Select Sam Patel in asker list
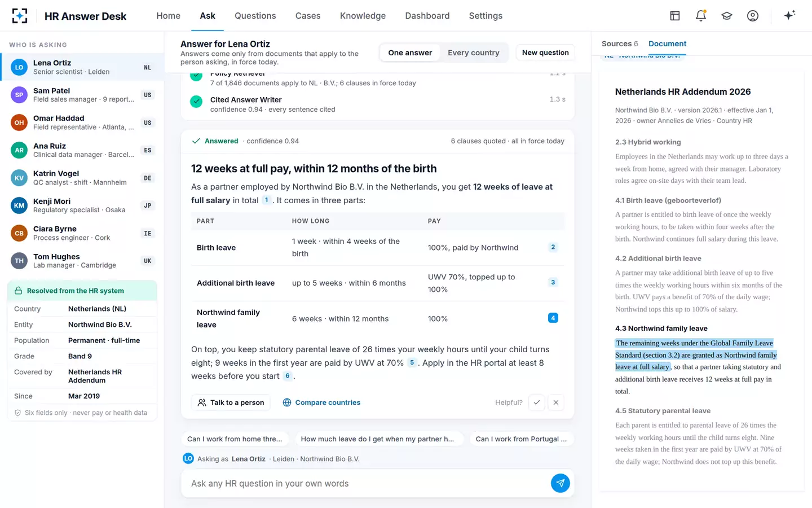812x508 pixels. coord(82,95)
